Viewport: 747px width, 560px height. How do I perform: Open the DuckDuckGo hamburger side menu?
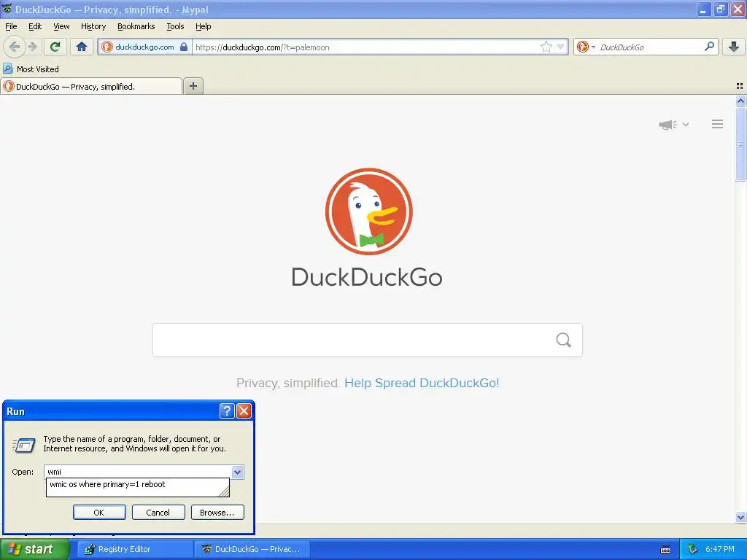point(718,124)
